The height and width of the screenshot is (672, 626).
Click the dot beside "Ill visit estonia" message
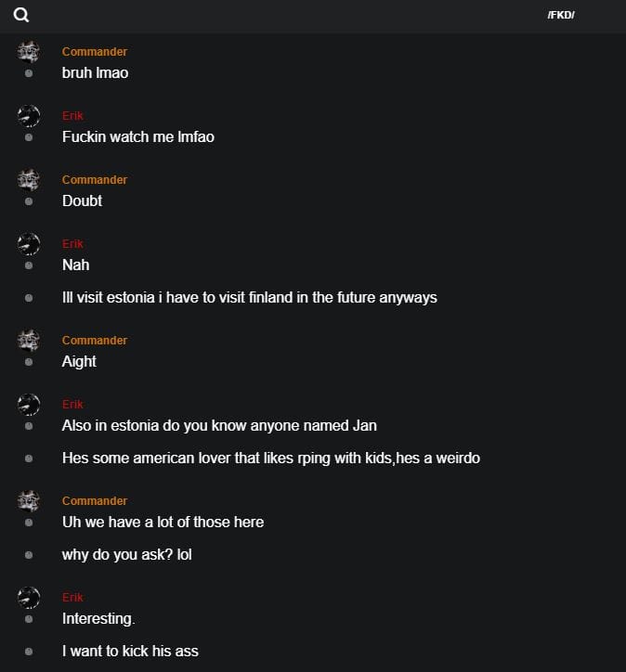tap(29, 298)
